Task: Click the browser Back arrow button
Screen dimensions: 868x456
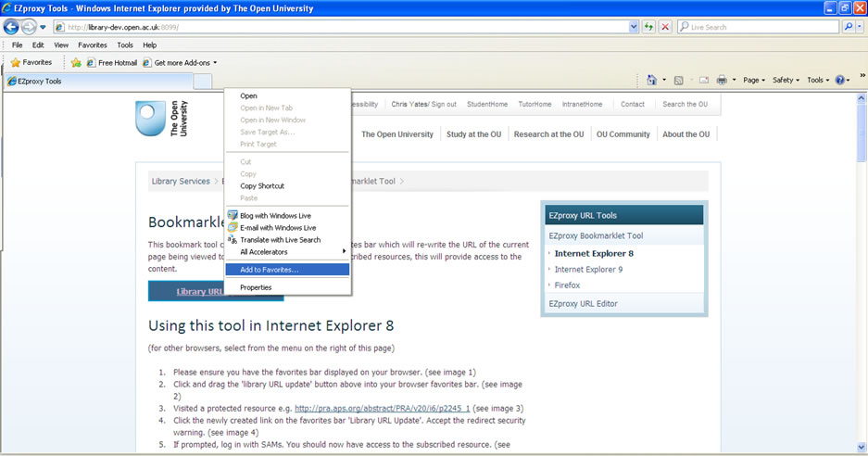Action: click(x=11, y=27)
